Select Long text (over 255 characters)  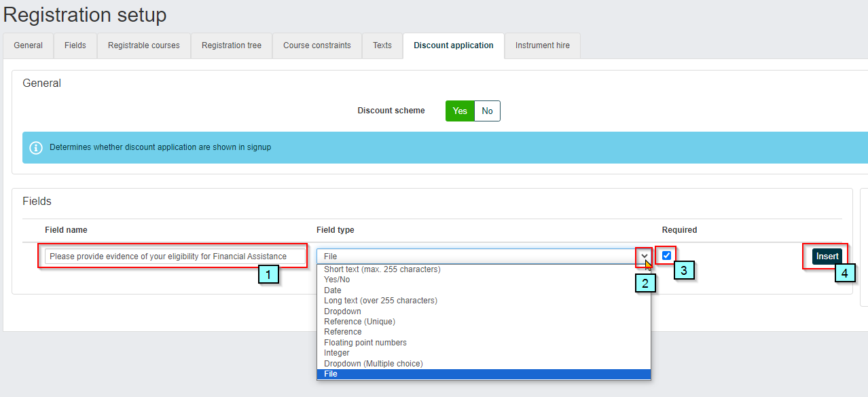484,301
